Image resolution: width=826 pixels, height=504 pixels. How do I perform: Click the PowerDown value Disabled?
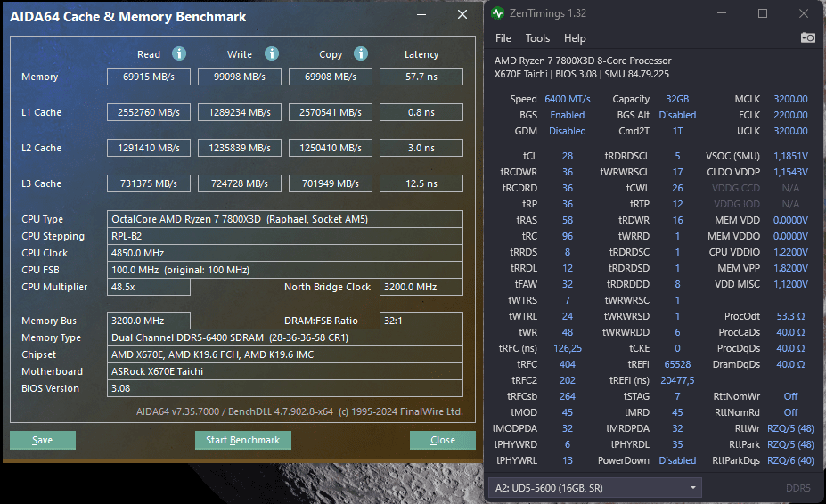(677, 460)
